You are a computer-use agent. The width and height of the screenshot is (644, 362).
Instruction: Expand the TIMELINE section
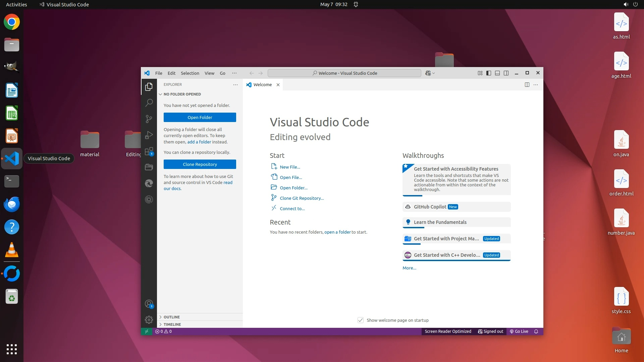(x=172, y=324)
